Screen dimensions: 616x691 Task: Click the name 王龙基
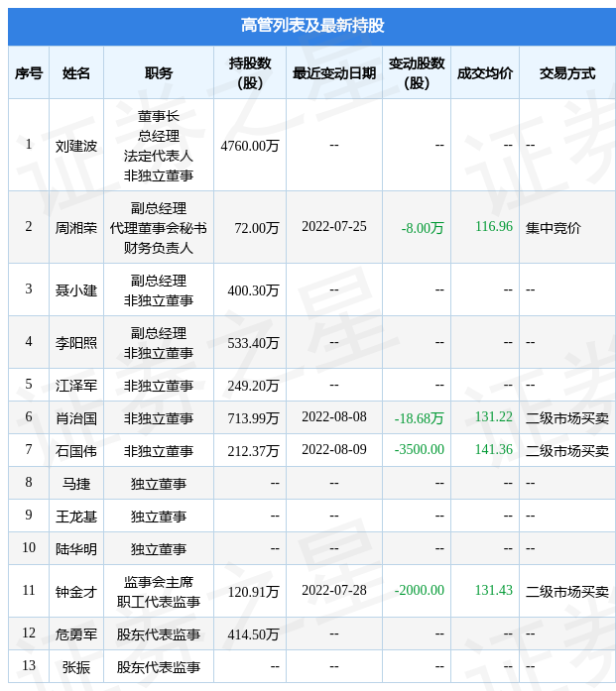(x=76, y=517)
